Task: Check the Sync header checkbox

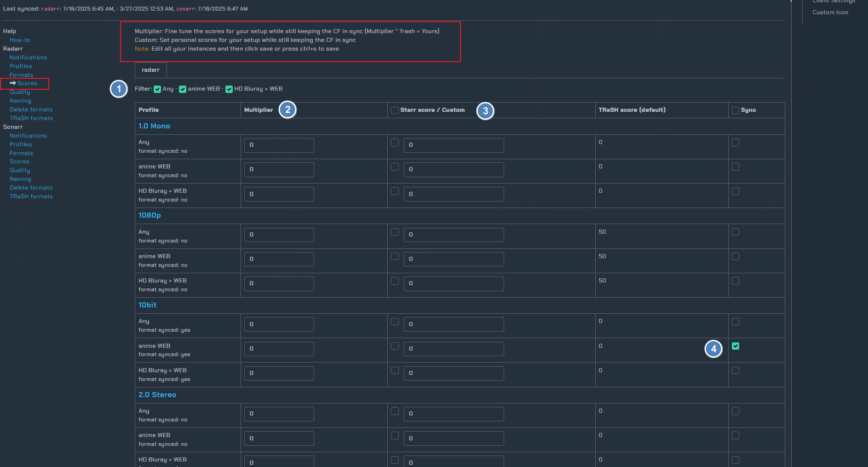Action: 736,110
